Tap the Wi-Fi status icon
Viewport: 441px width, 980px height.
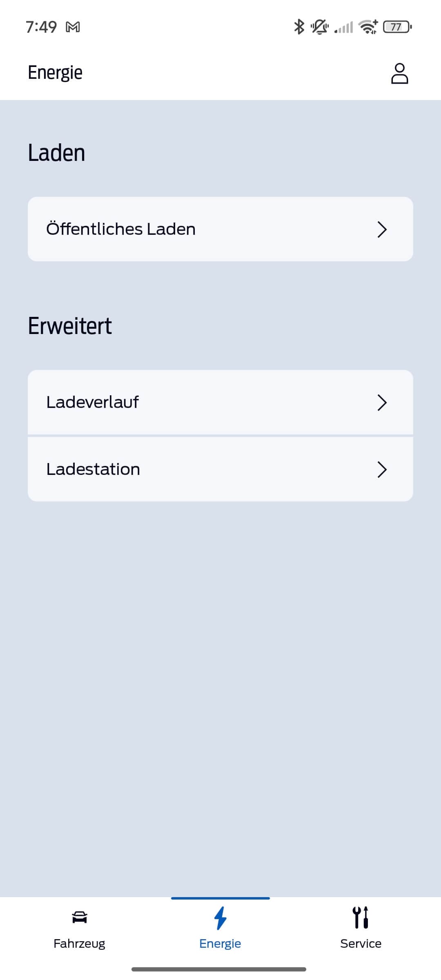point(368,27)
